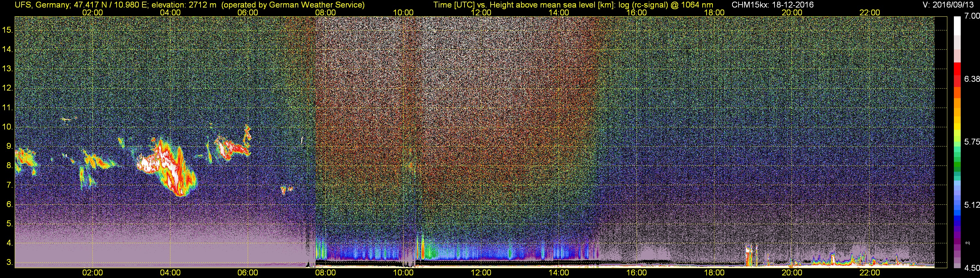Viewport: 980px width, 278px height.
Task: Click the small "eq" label on color scale
Action: pos(968,243)
